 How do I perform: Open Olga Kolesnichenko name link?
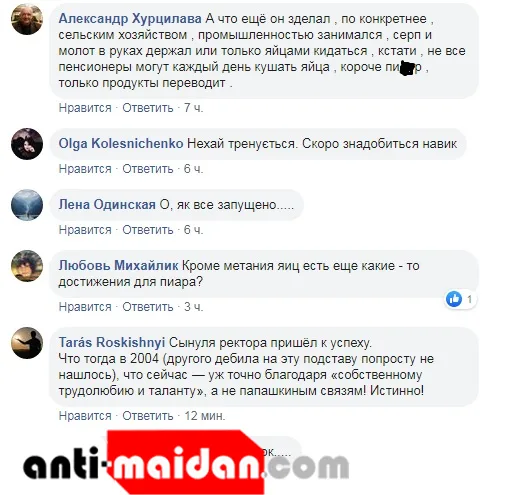[121, 144]
